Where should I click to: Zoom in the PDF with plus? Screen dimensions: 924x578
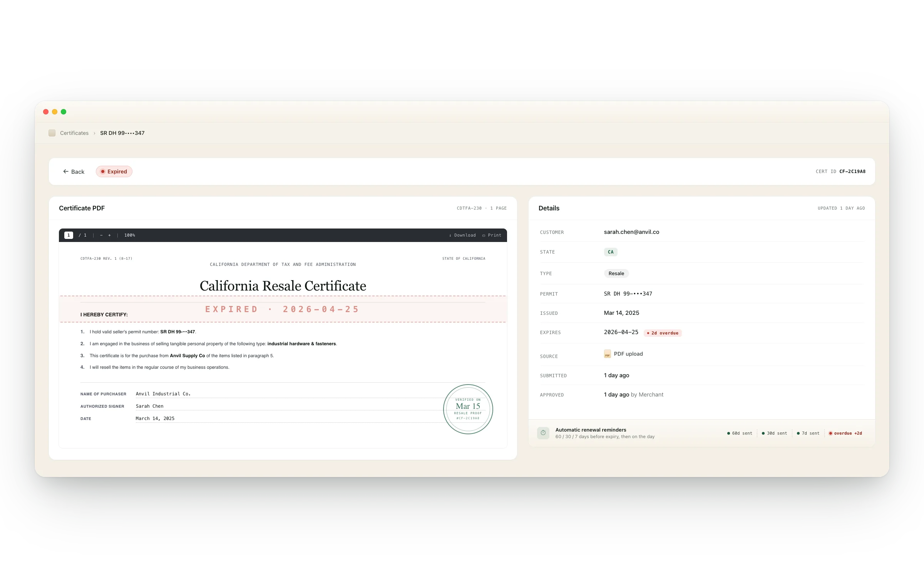point(110,235)
